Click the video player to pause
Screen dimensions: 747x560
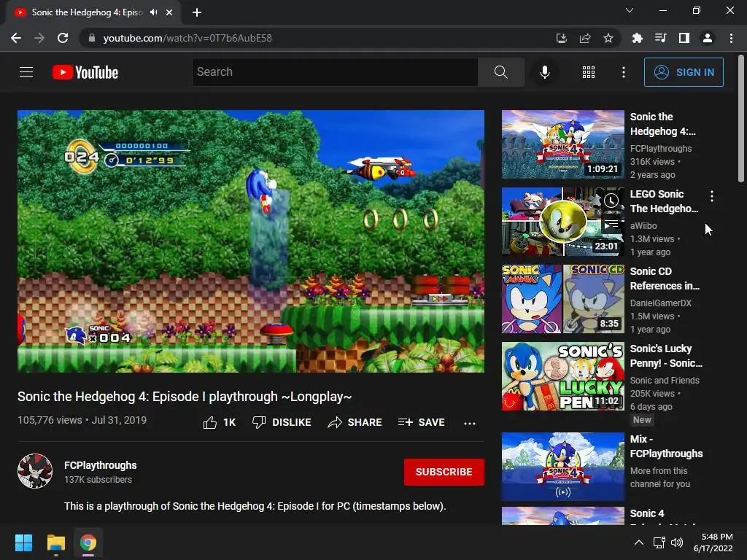point(251,241)
